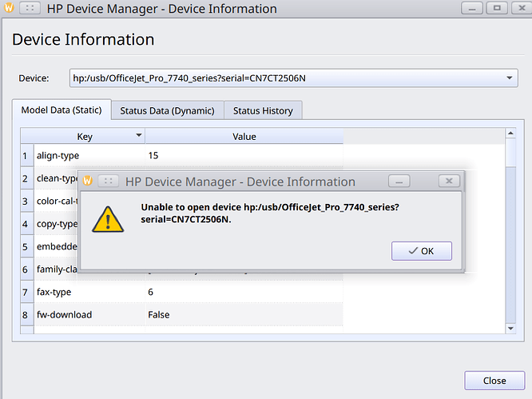This screenshot has height=399, width=532.
Task: Click the warning triangle icon in the dialog
Action: coord(108,220)
